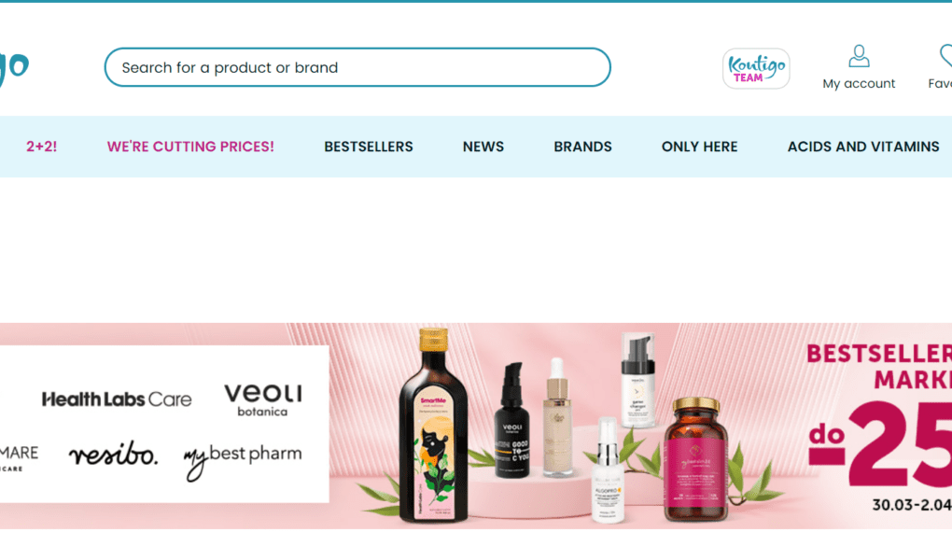This screenshot has width=952, height=560.
Task: Focus the product or brand search field
Action: (x=357, y=67)
